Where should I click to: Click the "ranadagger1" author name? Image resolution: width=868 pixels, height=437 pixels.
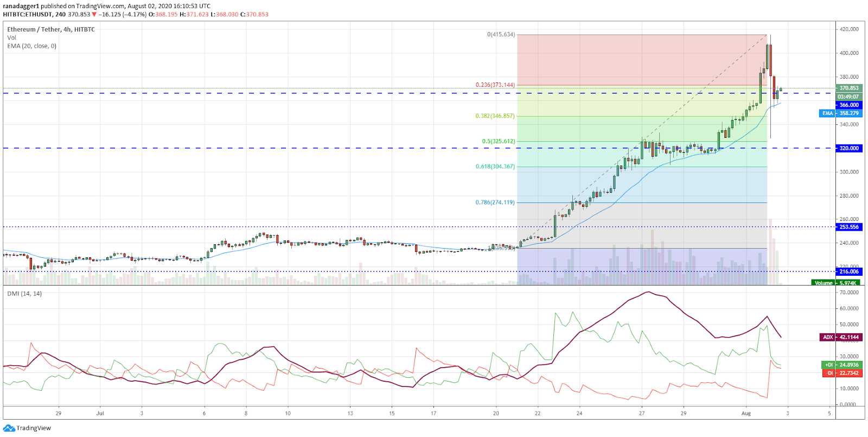[x=21, y=7]
